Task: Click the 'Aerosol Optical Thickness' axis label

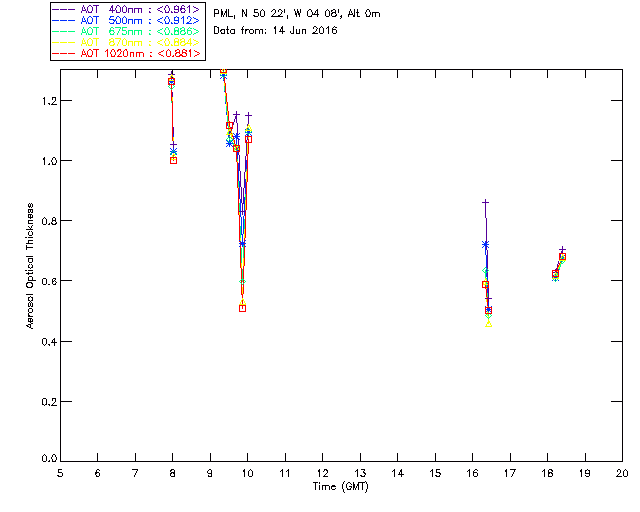Action: coord(29,266)
